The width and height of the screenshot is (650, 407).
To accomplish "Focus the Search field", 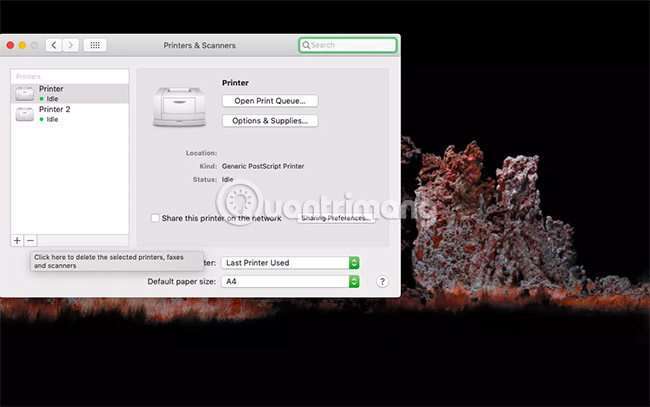I will click(x=347, y=45).
